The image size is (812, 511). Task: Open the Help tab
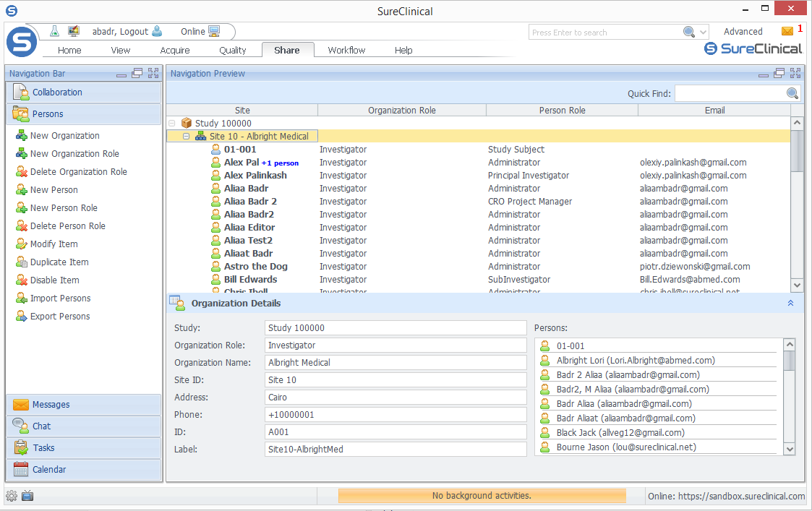(403, 50)
